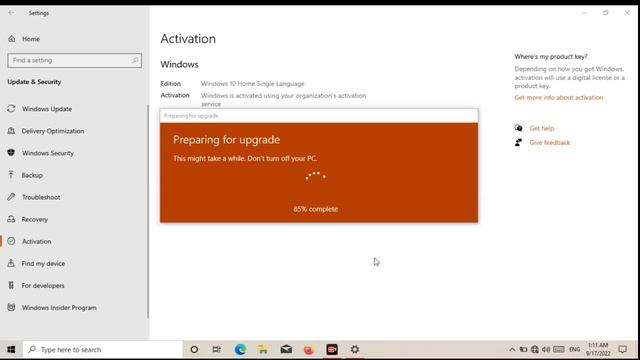640x360 pixels.
Task: Restore down the Settings window
Action: 606,13
